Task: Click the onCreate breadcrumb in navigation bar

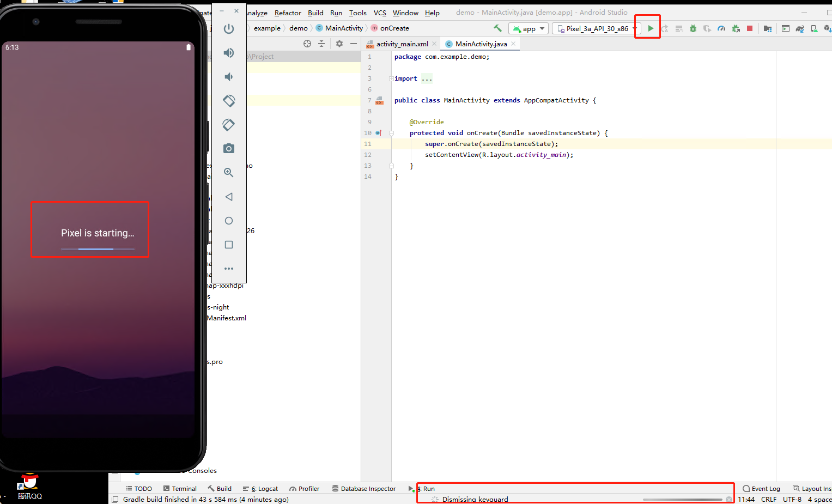Action: (x=390, y=28)
